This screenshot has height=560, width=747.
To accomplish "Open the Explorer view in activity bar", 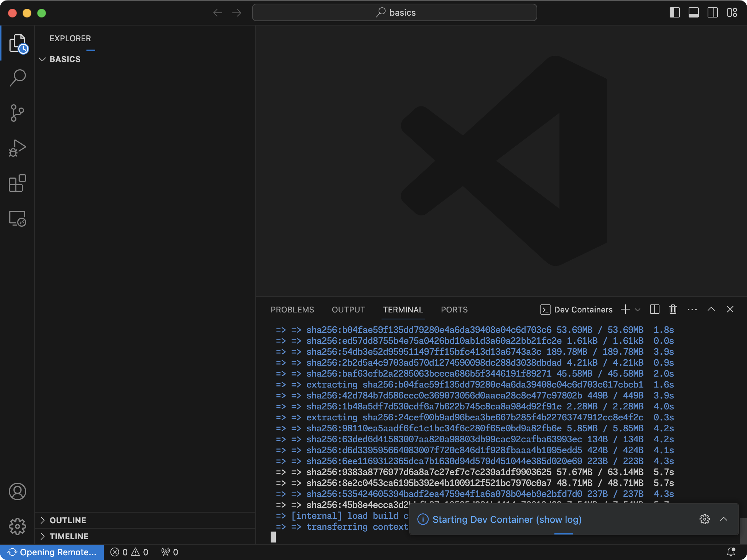I will pyautogui.click(x=18, y=43).
